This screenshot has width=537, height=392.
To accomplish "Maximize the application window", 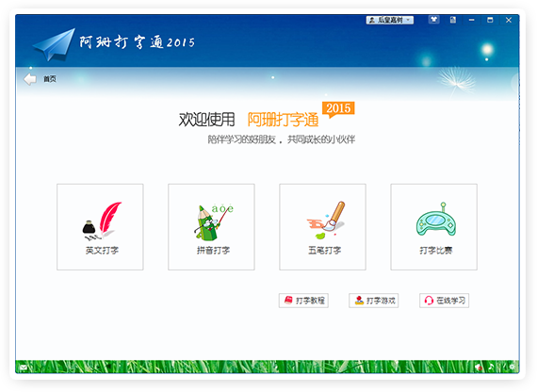I will [490, 20].
